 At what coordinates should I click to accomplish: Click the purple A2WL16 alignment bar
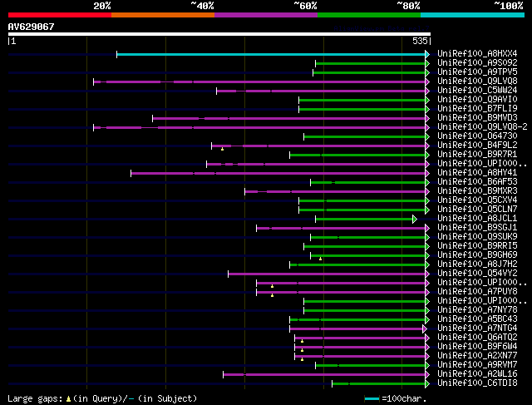pyautogui.click(x=324, y=375)
